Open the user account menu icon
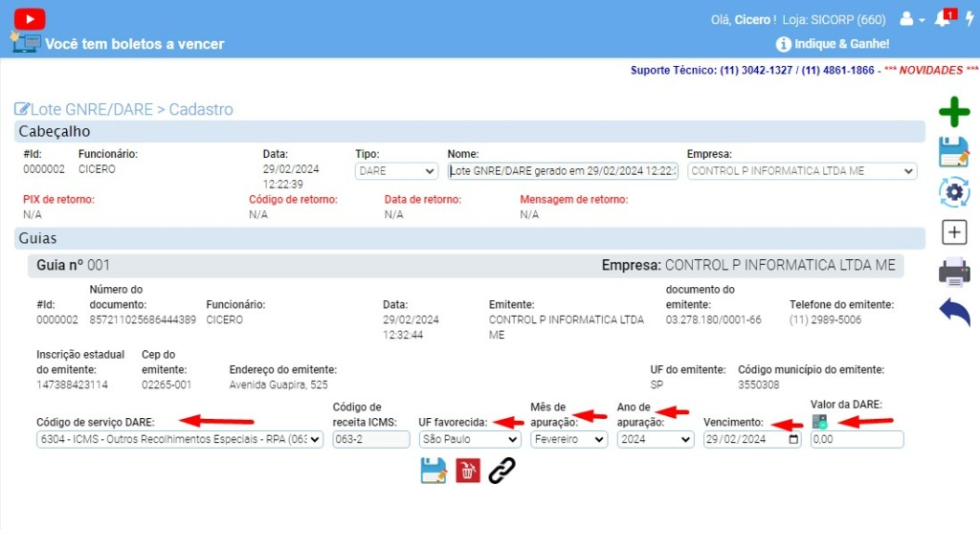This screenshot has width=980, height=549. pyautogui.click(x=906, y=19)
